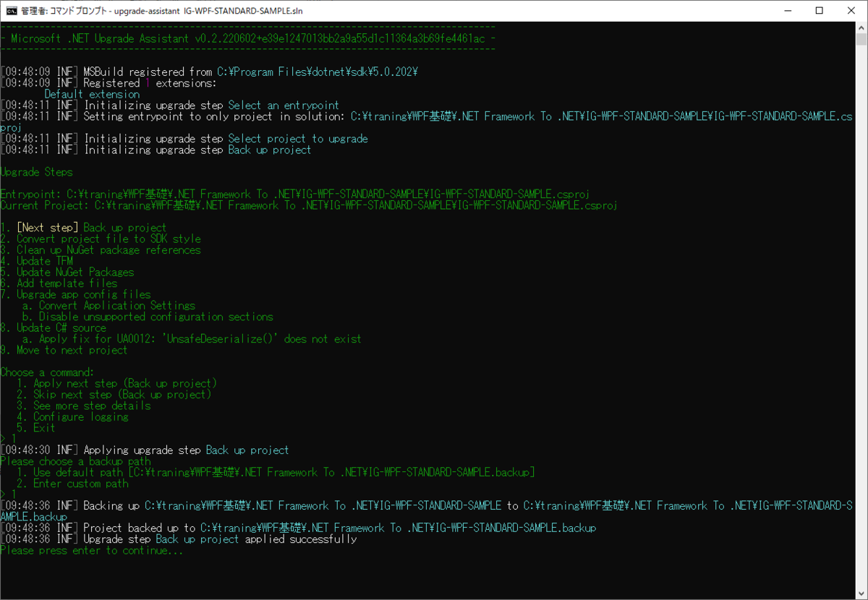Maximize the Command Prompt window
This screenshot has width=868, height=600.
819,10
